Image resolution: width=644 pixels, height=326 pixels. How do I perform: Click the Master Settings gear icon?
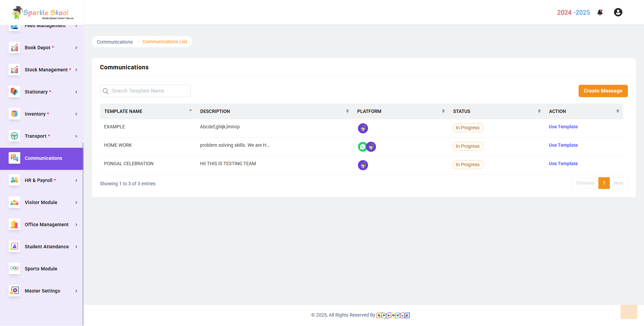click(x=14, y=291)
